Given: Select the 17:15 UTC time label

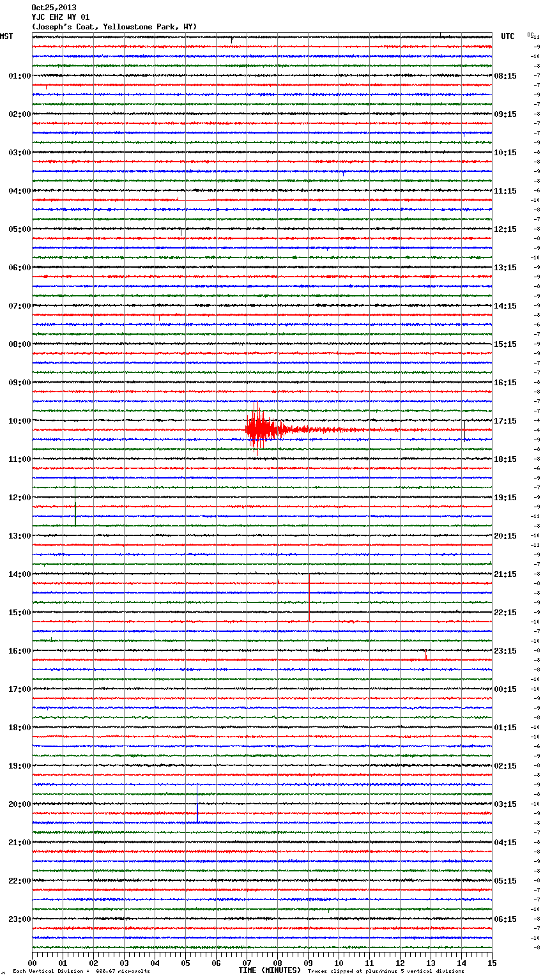Looking at the screenshot, I should coord(505,421).
